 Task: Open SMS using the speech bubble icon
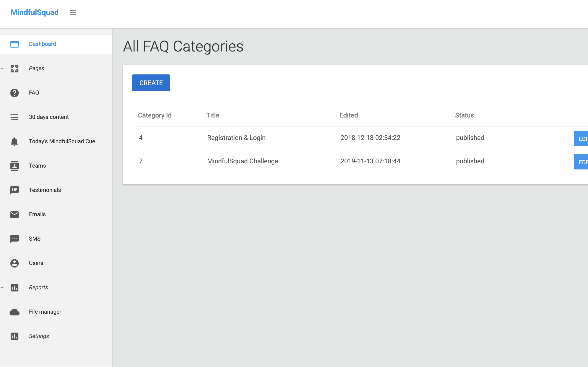pyautogui.click(x=15, y=239)
